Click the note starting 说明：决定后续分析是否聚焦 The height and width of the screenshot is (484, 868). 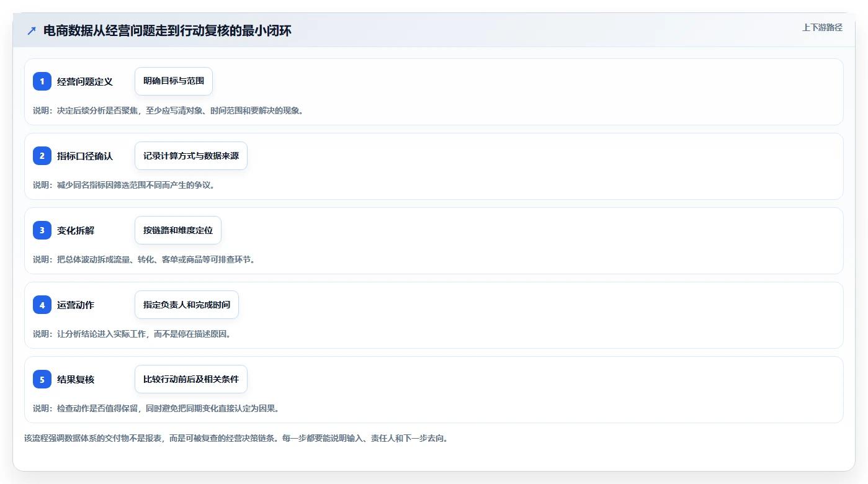[168, 110]
